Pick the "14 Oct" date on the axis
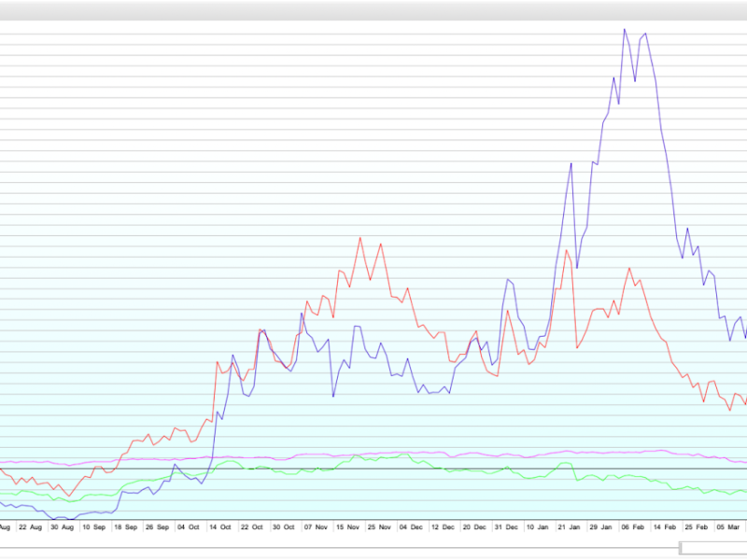This screenshot has height=560, width=747. tap(220, 527)
